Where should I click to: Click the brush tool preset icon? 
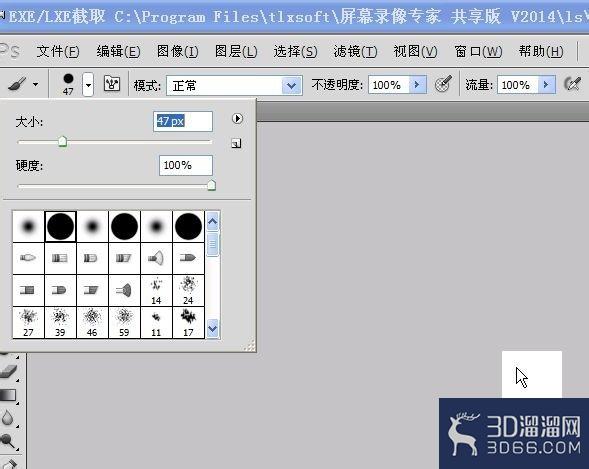pyautogui.click(x=17, y=84)
